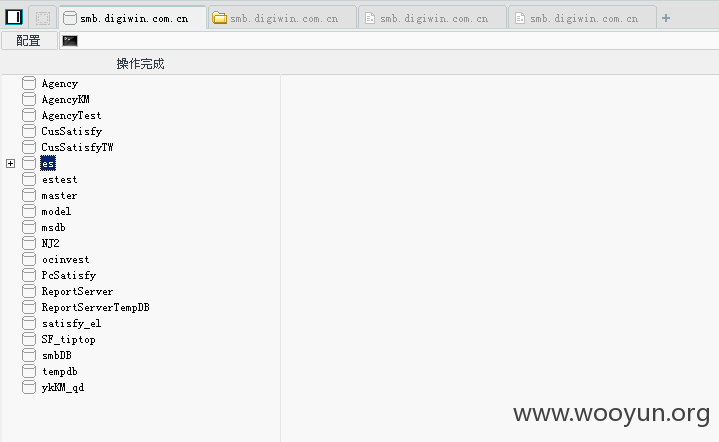
Task: Select the msdb tree label
Action: tap(53, 228)
